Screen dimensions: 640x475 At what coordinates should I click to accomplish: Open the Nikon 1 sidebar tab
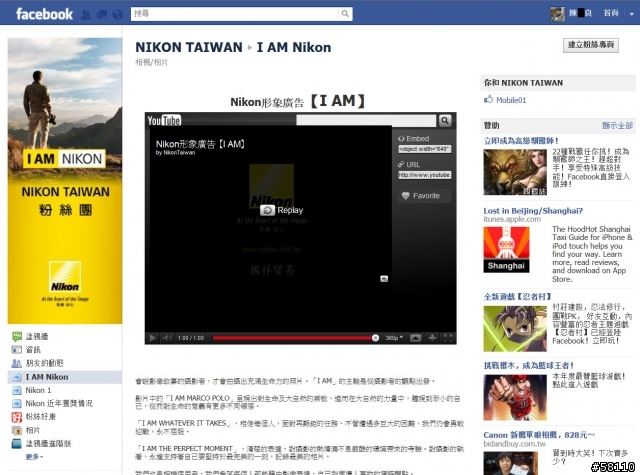pos(38,390)
